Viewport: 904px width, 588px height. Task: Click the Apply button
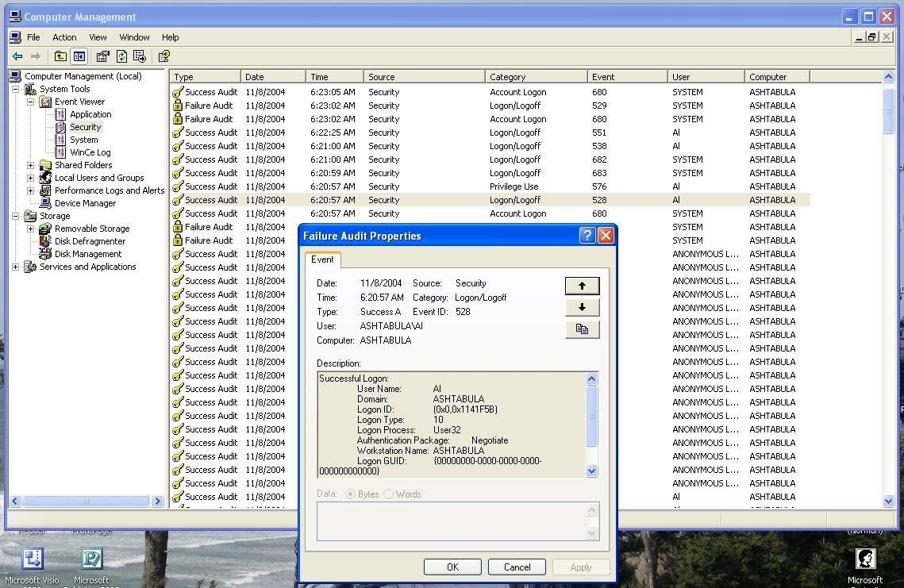tap(580, 567)
